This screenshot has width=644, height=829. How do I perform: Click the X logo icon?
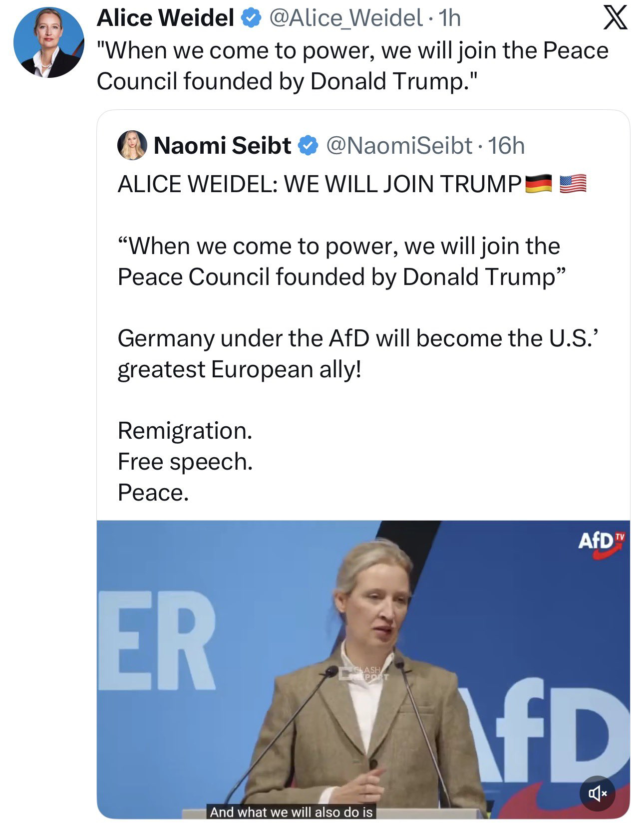click(615, 19)
